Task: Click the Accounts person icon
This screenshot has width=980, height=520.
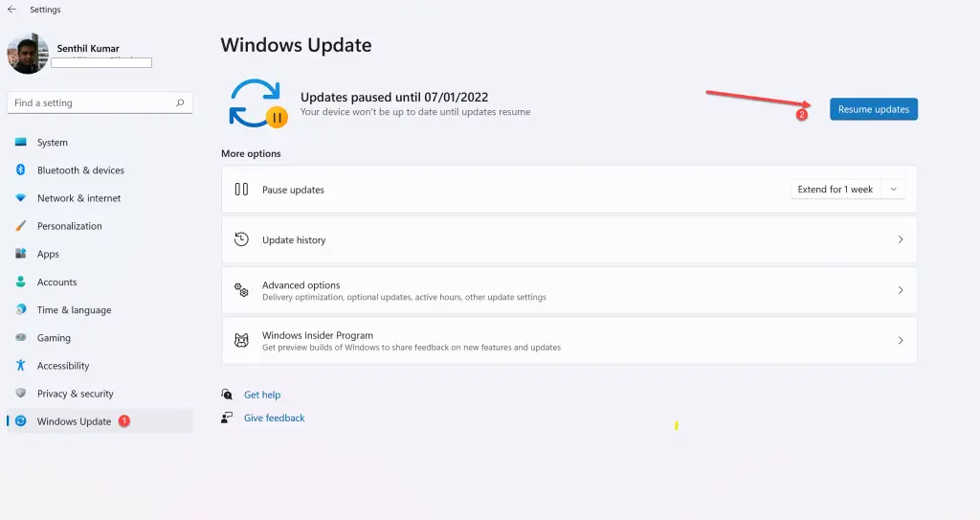Action: point(21,282)
